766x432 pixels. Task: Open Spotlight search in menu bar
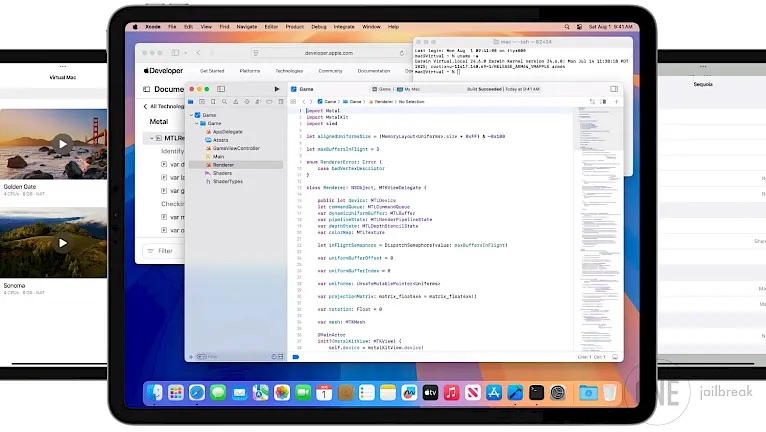coord(567,27)
